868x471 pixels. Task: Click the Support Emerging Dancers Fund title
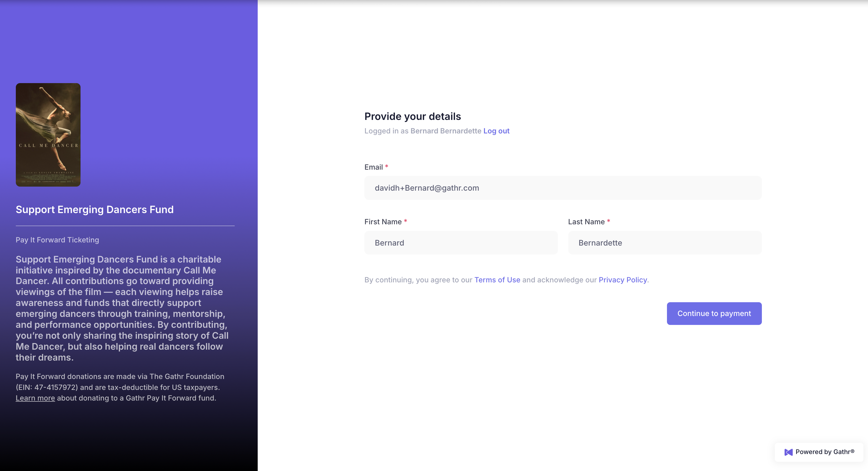click(x=95, y=210)
